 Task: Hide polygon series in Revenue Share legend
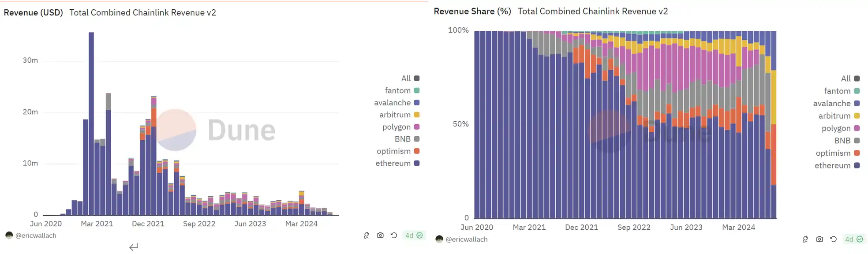tap(836, 128)
